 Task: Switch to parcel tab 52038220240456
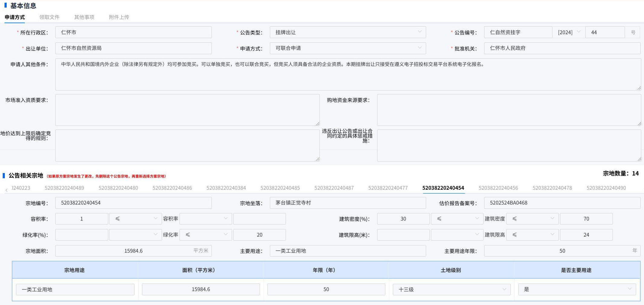(x=498, y=188)
